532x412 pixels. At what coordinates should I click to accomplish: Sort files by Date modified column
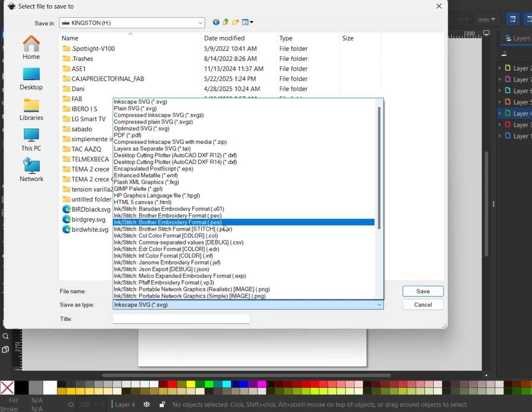click(x=239, y=38)
